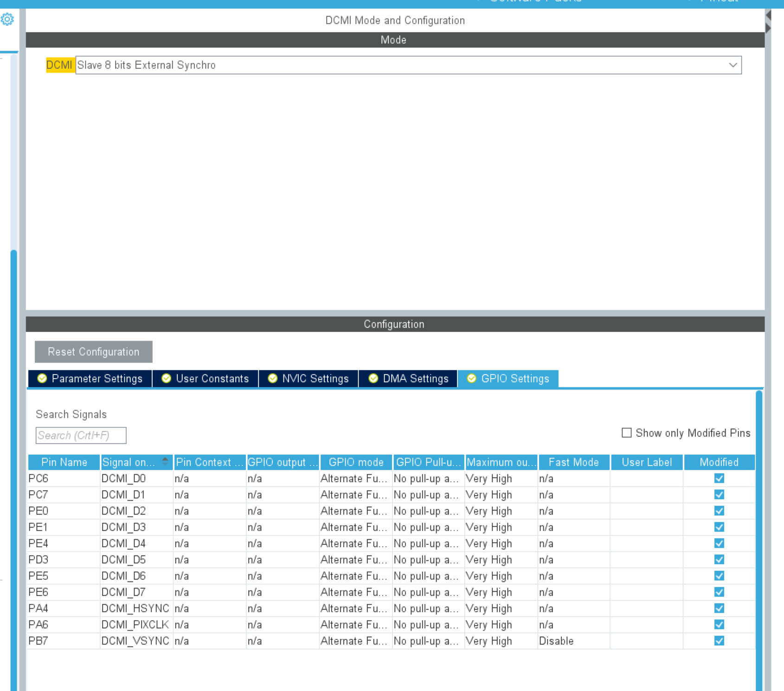784x691 pixels.
Task: Open GPIO mode cell for PA4
Action: [x=356, y=608]
